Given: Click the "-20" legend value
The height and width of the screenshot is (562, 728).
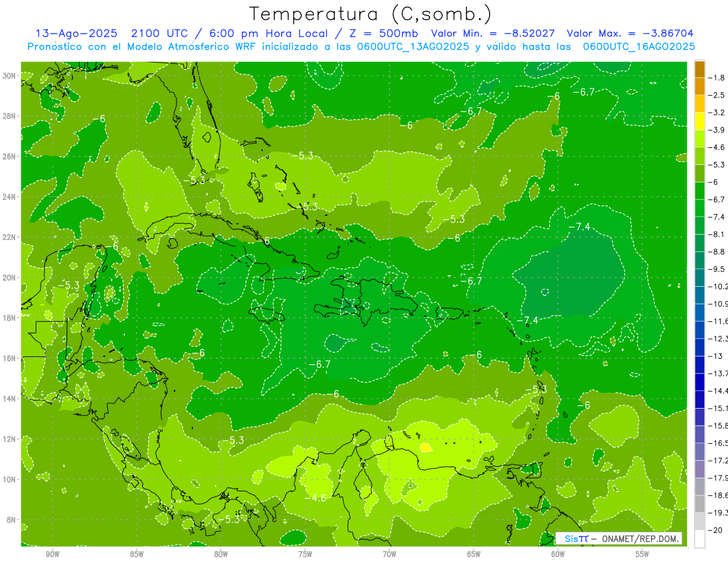Looking at the screenshot, I should [715, 530].
